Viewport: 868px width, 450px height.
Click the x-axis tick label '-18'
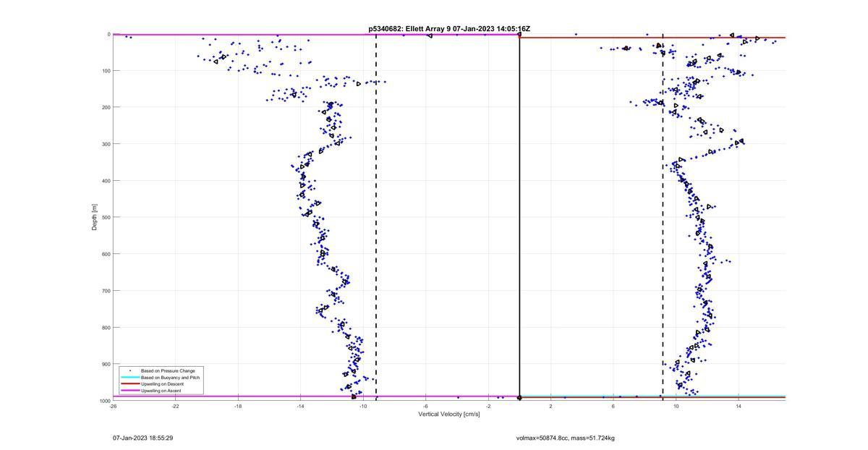tap(238, 407)
